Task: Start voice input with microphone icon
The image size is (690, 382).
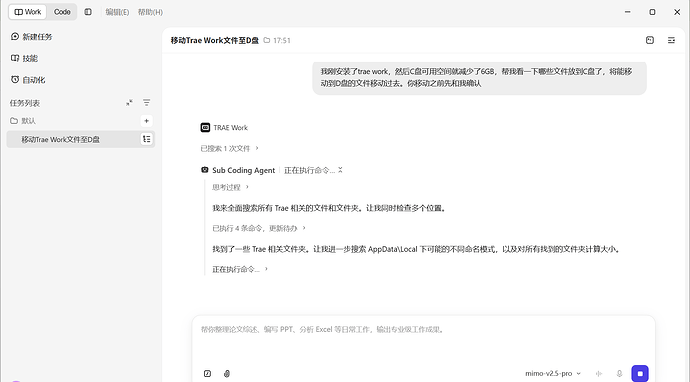Action: coord(619,374)
